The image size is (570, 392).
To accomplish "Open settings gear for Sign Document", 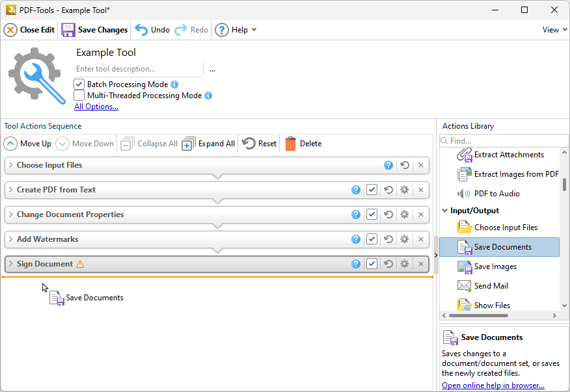I will point(405,264).
